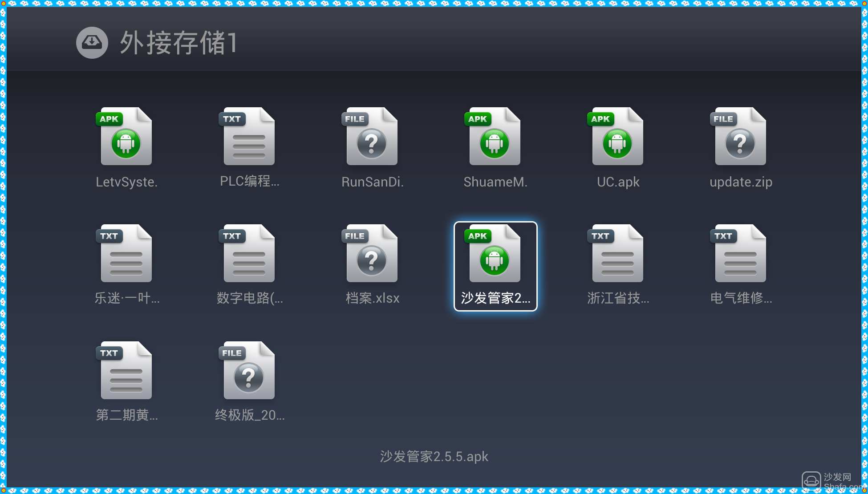This screenshot has width=868, height=494.
Task: Click the external storage drive icon
Action: coord(92,43)
